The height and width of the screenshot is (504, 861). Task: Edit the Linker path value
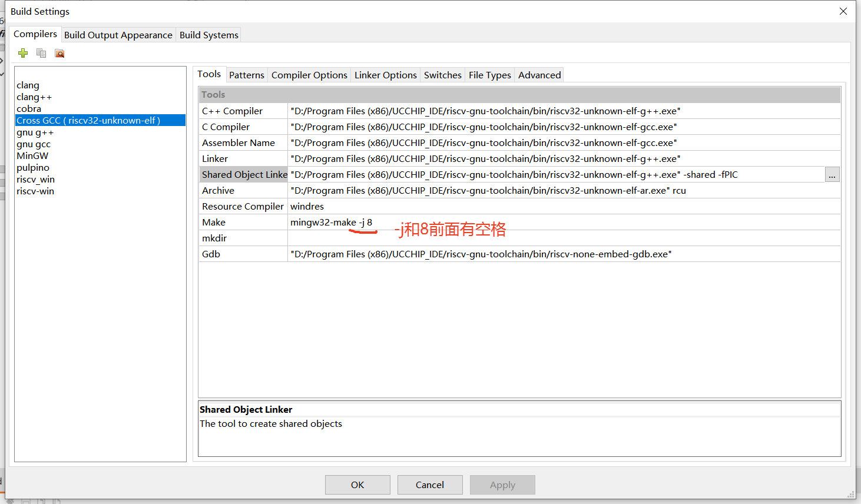click(564, 158)
